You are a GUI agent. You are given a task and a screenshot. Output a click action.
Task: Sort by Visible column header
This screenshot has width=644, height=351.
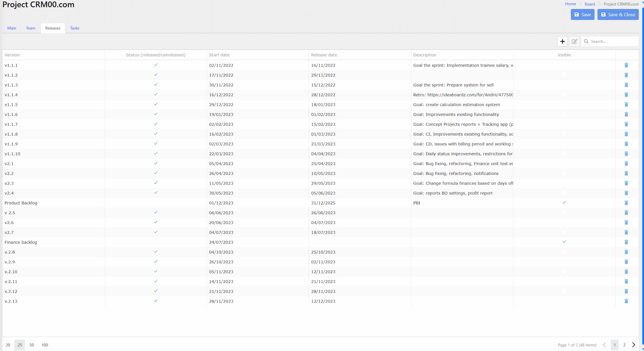[564, 55]
